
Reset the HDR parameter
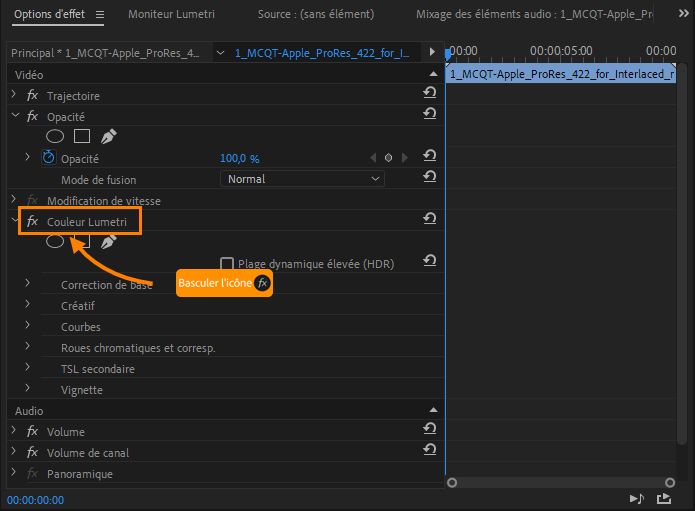(x=429, y=260)
